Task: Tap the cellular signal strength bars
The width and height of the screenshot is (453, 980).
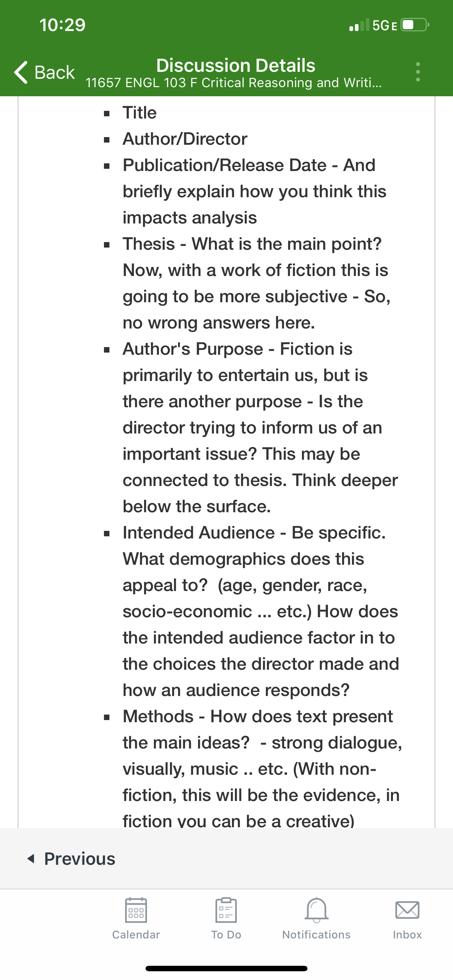Action: (359, 25)
